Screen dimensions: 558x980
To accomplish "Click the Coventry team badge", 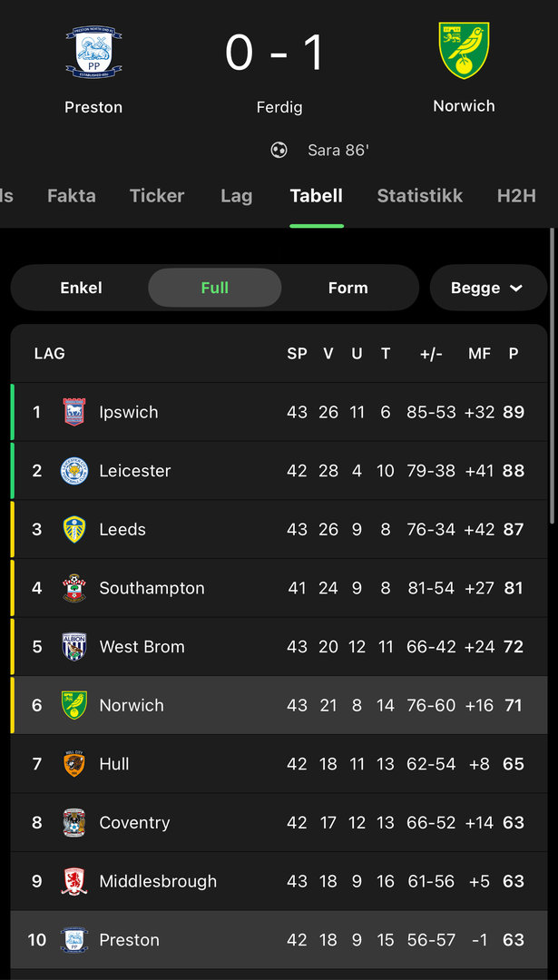I will click(x=74, y=823).
